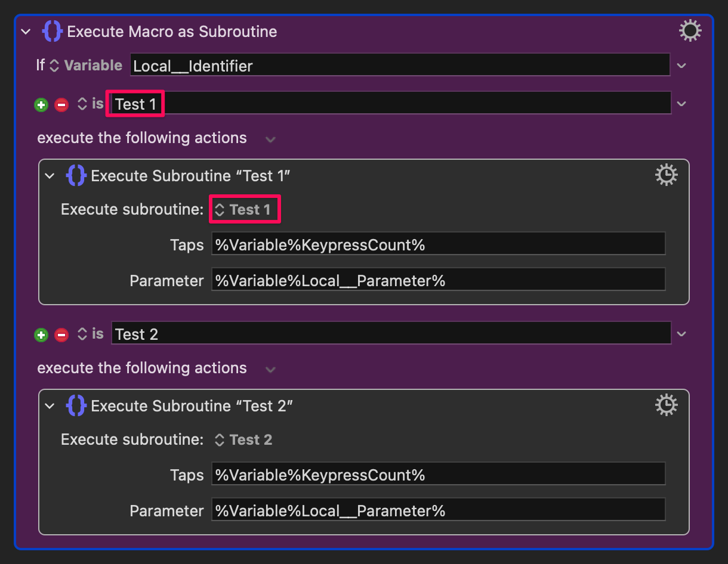This screenshot has width=728, height=564.
Task: Open the 'is' comparison popup for Test 1
Action: 91,104
